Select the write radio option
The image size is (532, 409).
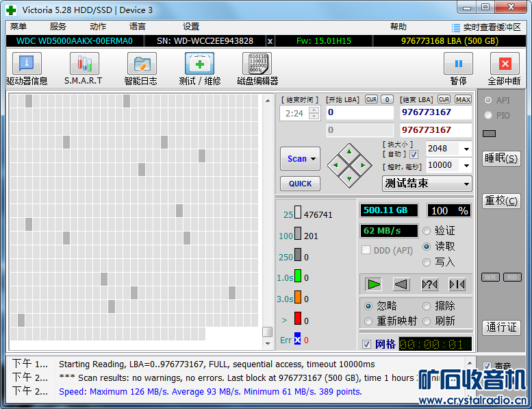[427, 262]
